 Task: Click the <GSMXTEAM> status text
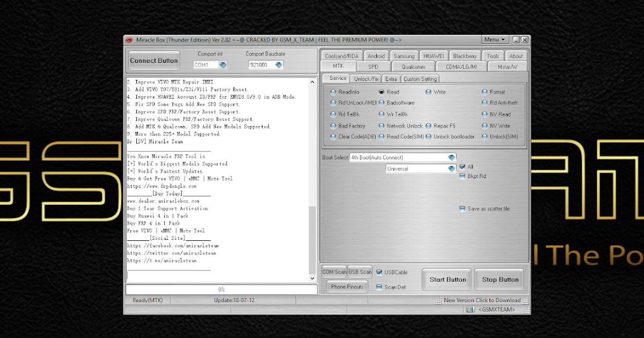[x=497, y=310]
